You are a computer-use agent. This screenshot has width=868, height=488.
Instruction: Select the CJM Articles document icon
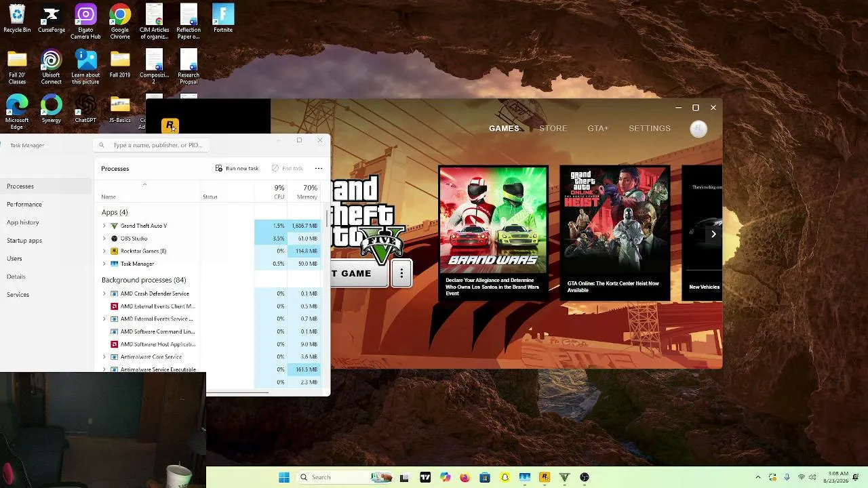tap(154, 22)
